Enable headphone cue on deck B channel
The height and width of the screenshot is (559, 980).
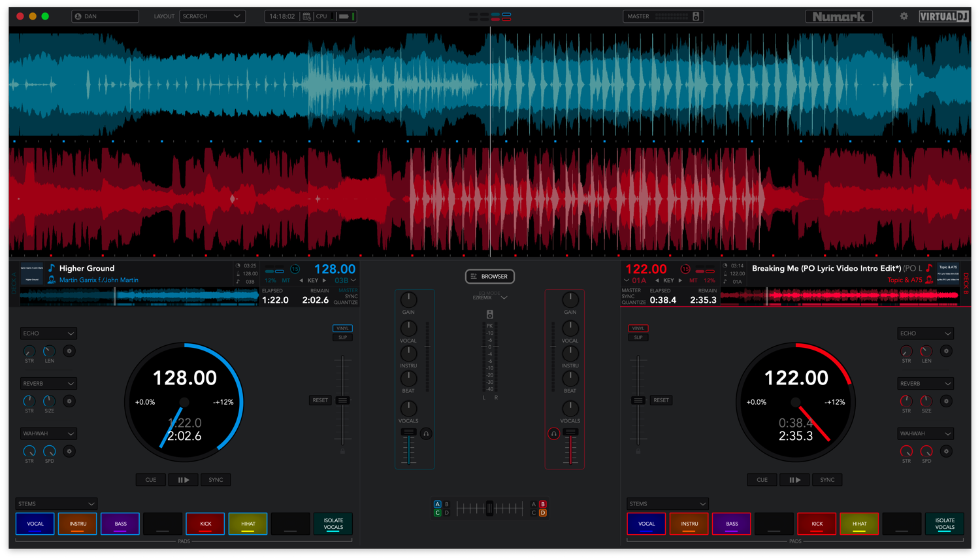pos(554,433)
